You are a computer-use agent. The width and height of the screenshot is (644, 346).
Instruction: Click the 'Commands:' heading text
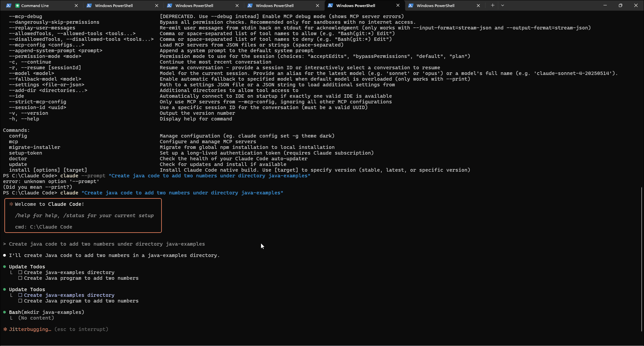16,130
